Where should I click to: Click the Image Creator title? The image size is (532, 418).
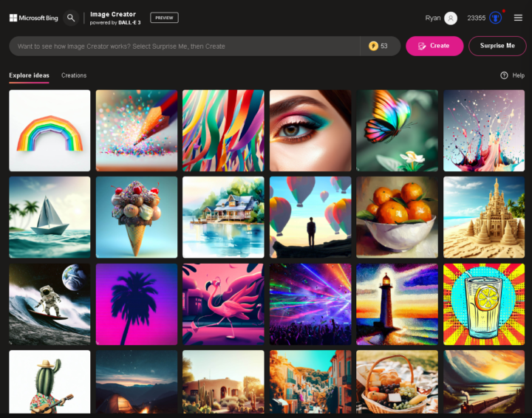(x=113, y=14)
